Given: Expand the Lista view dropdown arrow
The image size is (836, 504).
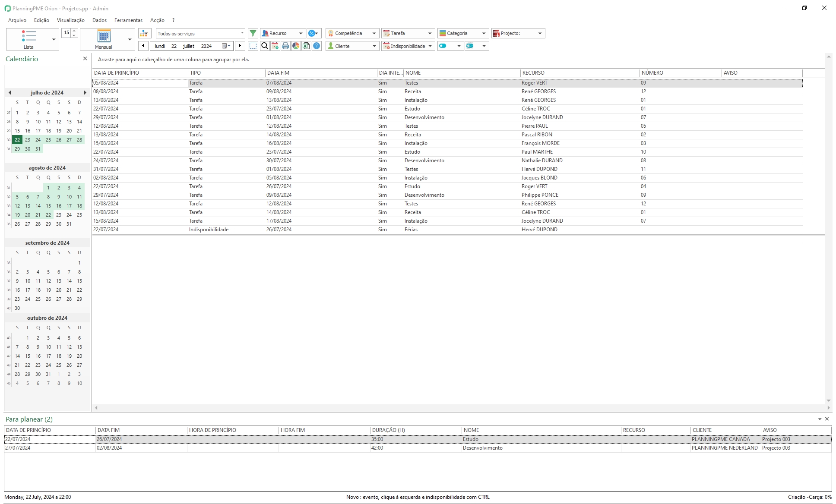Looking at the screenshot, I should [x=54, y=39].
